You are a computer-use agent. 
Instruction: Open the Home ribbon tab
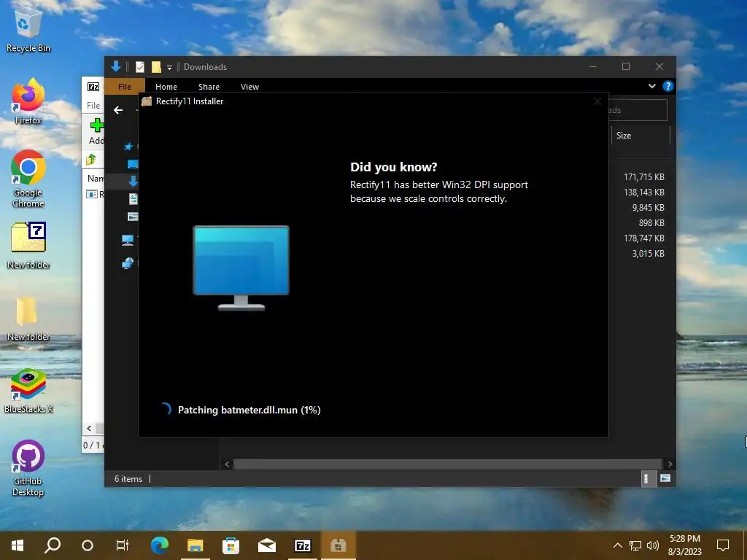click(x=166, y=87)
